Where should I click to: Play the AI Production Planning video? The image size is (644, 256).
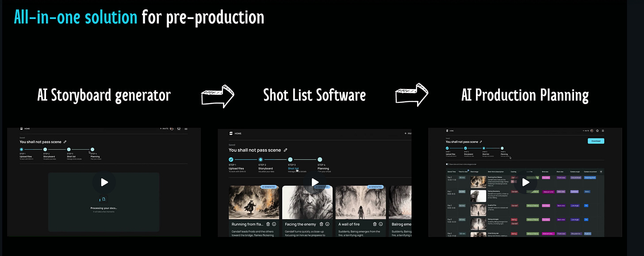point(525,182)
